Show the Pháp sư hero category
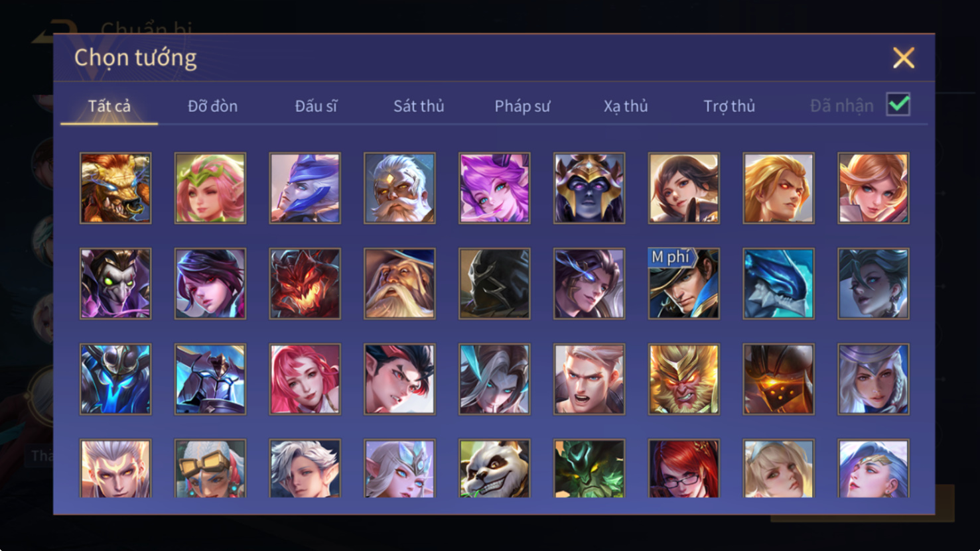 pos(522,106)
